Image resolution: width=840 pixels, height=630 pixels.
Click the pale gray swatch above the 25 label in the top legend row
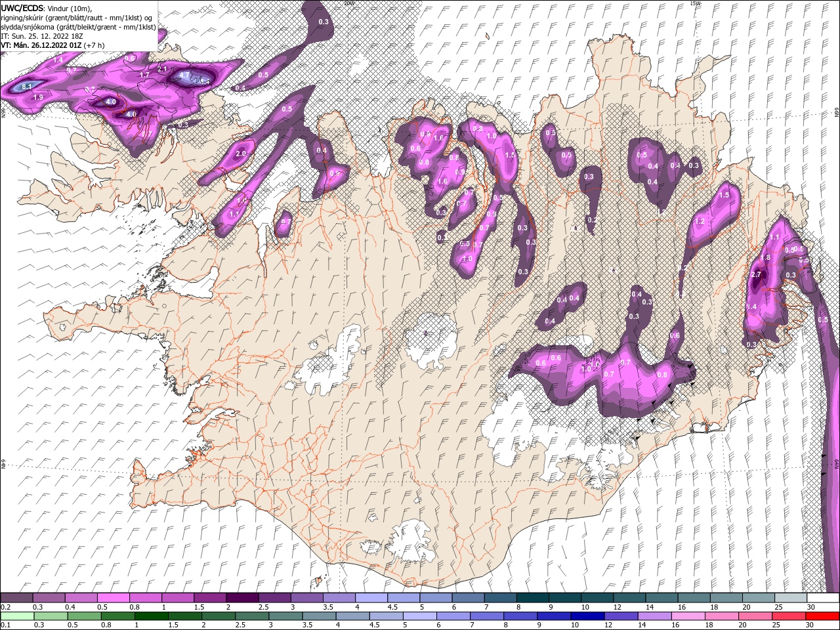(x=790, y=598)
